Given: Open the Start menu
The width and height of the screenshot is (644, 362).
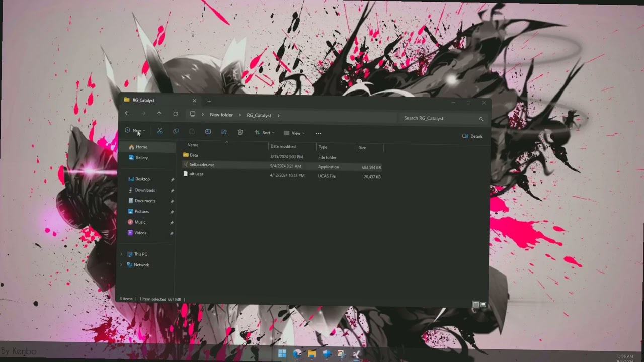Looking at the screenshot, I should (282, 353).
